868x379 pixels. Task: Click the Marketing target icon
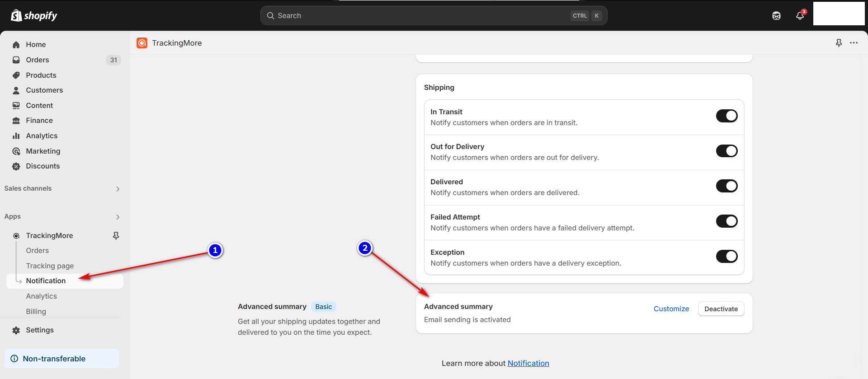tap(16, 151)
